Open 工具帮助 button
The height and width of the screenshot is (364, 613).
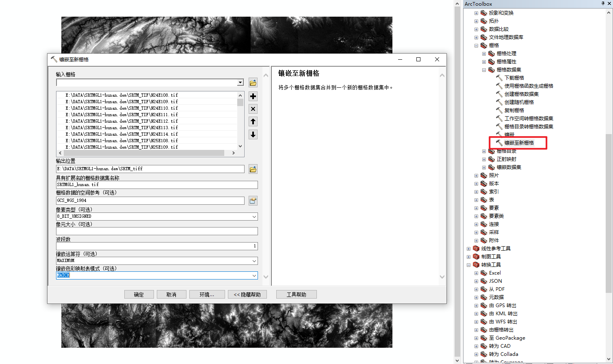[x=297, y=295]
